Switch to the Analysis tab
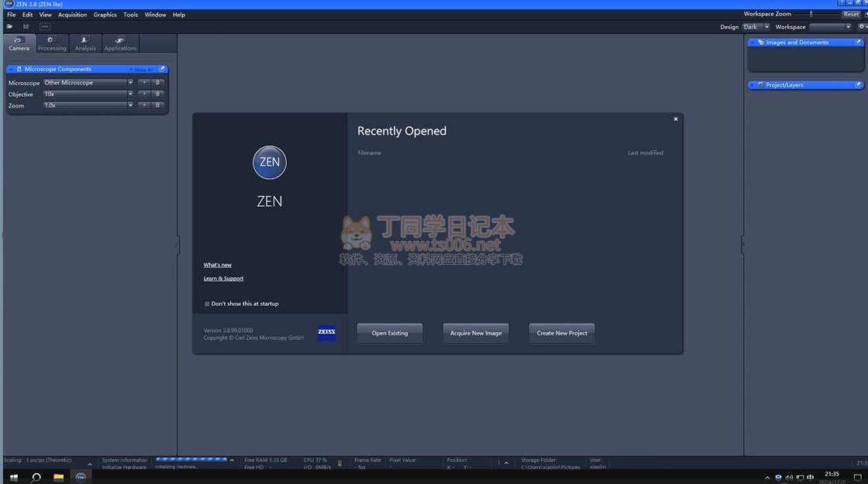The image size is (868, 484). [x=85, y=43]
